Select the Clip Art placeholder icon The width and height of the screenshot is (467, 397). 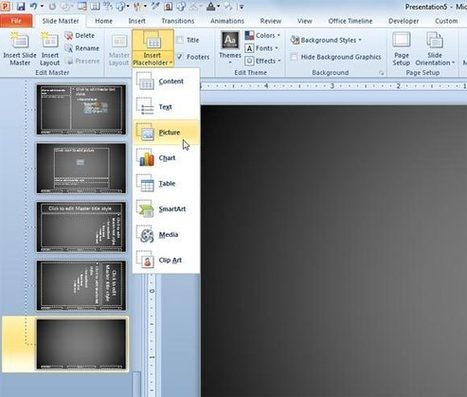[145, 260]
